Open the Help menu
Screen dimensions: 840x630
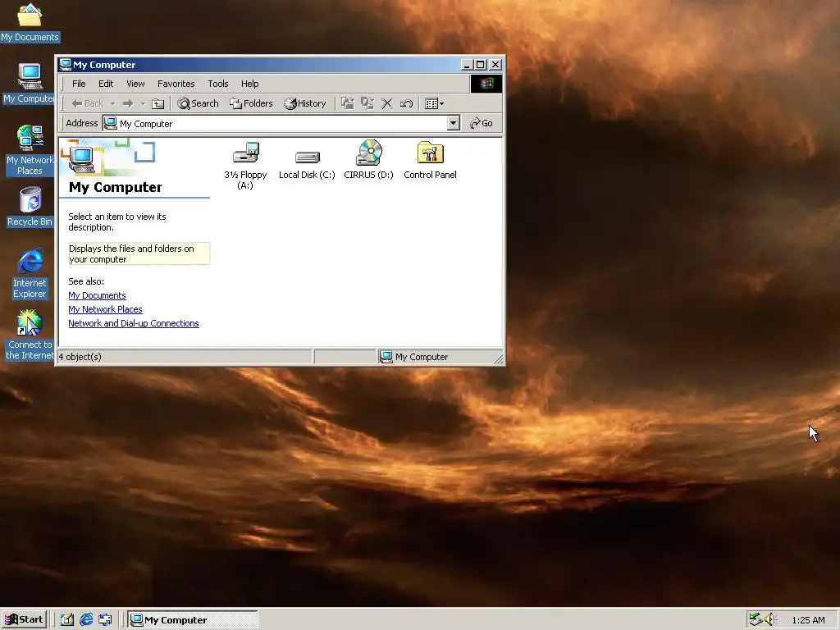(x=249, y=84)
